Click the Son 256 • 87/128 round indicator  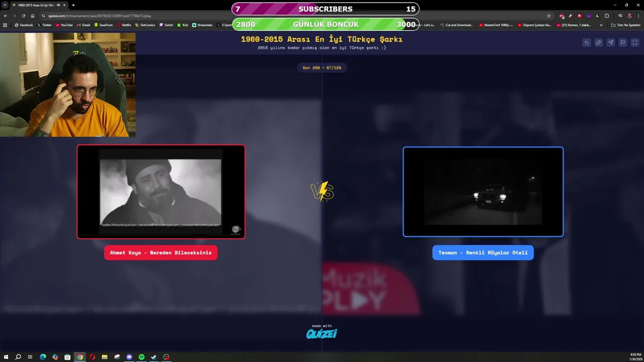(x=321, y=67)
